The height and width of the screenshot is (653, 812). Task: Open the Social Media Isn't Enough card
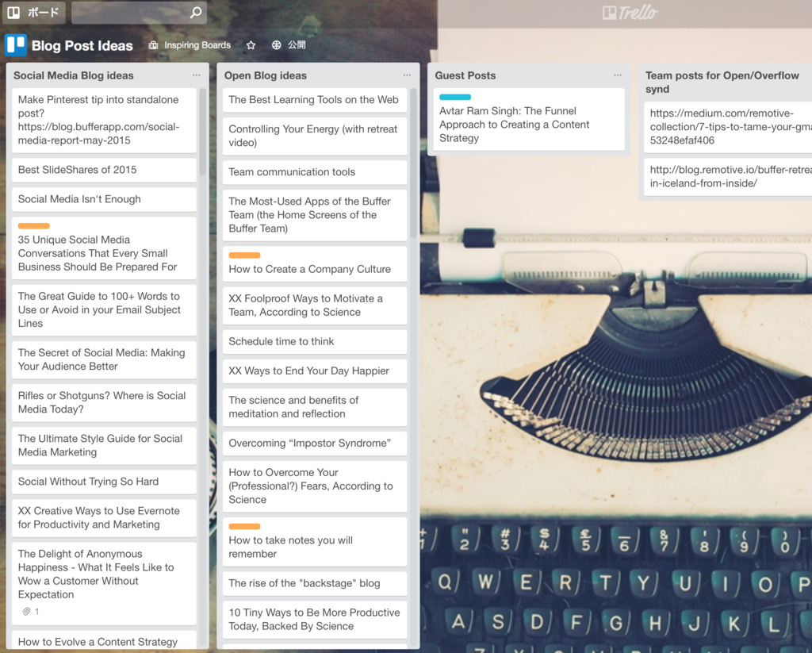click(x=104, y=199)
